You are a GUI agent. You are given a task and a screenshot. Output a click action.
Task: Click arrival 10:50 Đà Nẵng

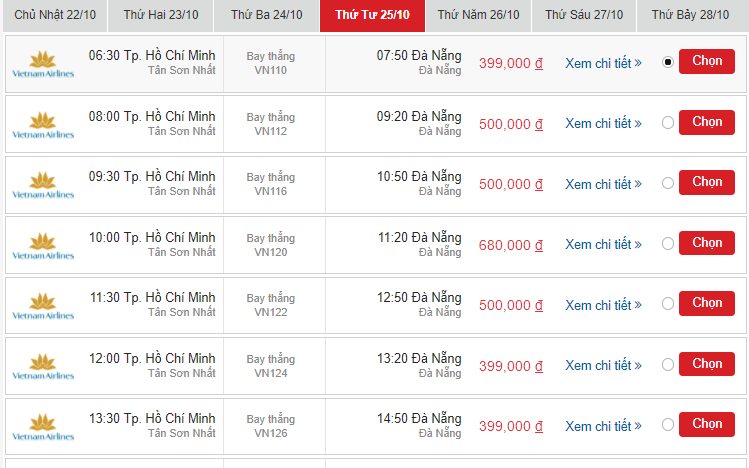419,177
